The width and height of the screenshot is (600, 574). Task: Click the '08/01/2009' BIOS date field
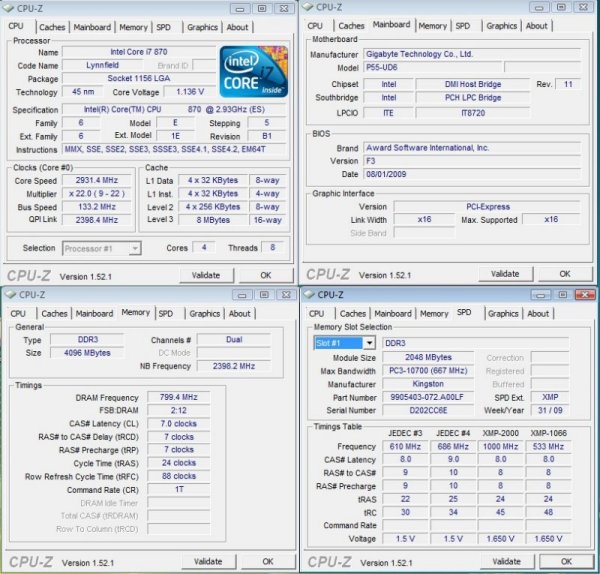(x=471, y=174)
